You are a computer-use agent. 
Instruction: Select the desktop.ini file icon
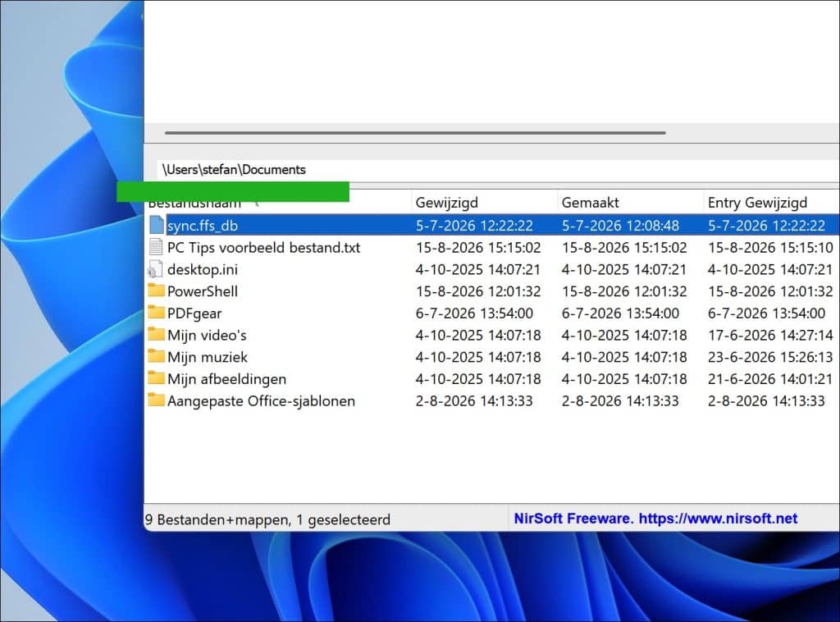point(155,269)
